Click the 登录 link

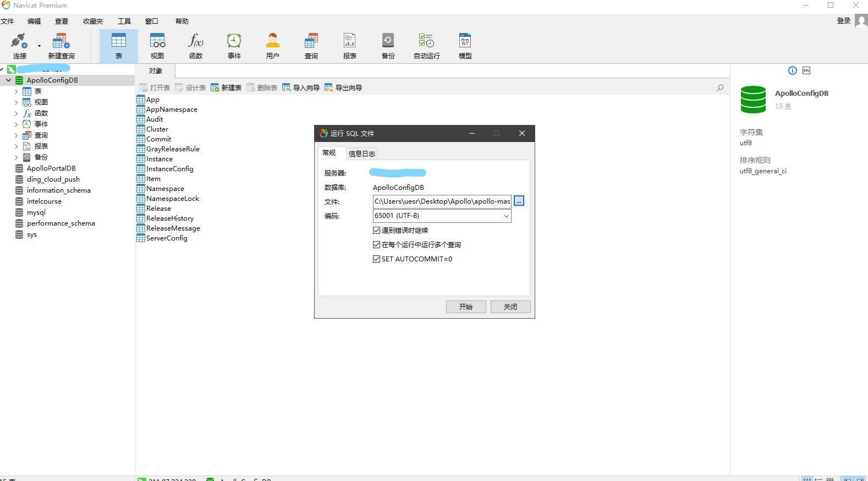pyautogui.click(x=844, y=21)
